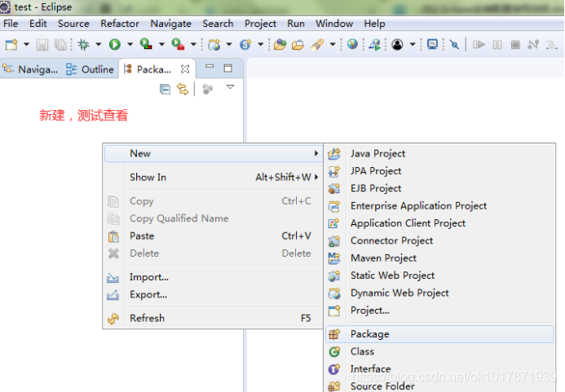This screenshot has width=565, height=392.
Task: Open the New Servlet dropdown arrow
Action: coord(261,45)
